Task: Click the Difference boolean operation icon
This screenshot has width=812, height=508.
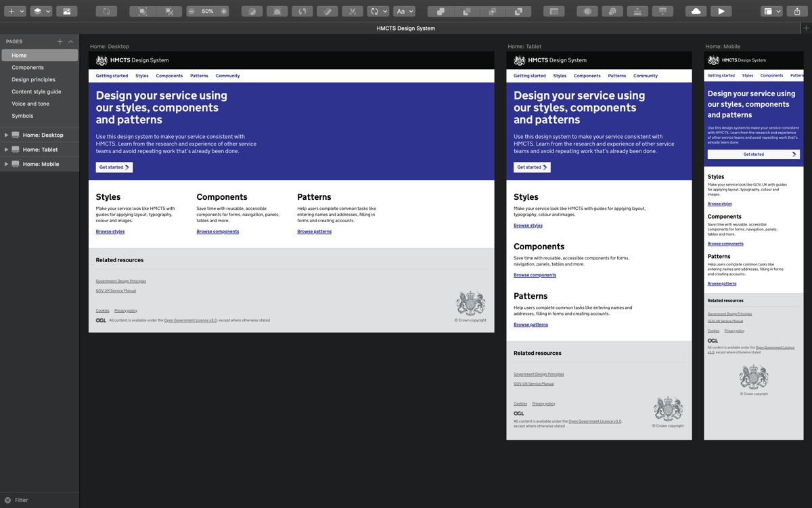Action: pos(518,12)
